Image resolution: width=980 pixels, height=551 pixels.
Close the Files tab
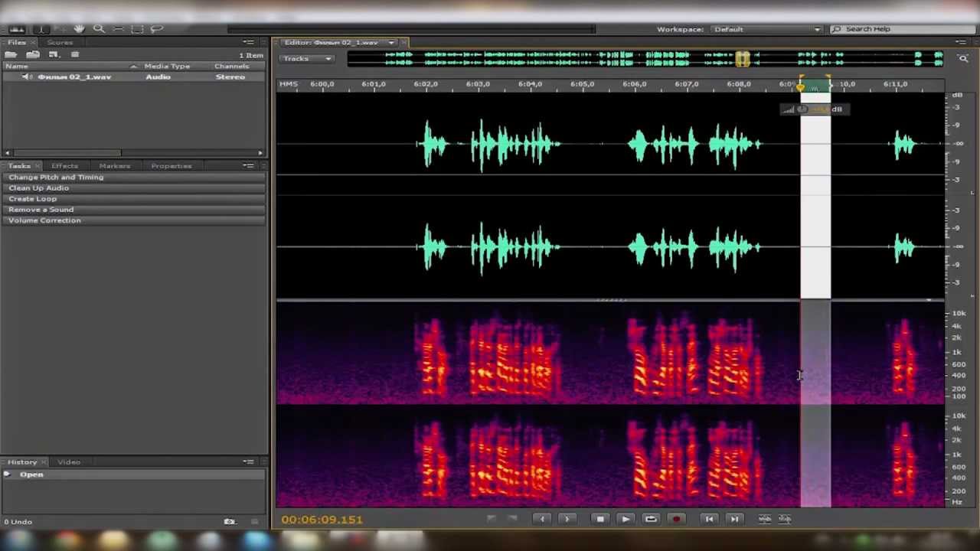(34, 42)
